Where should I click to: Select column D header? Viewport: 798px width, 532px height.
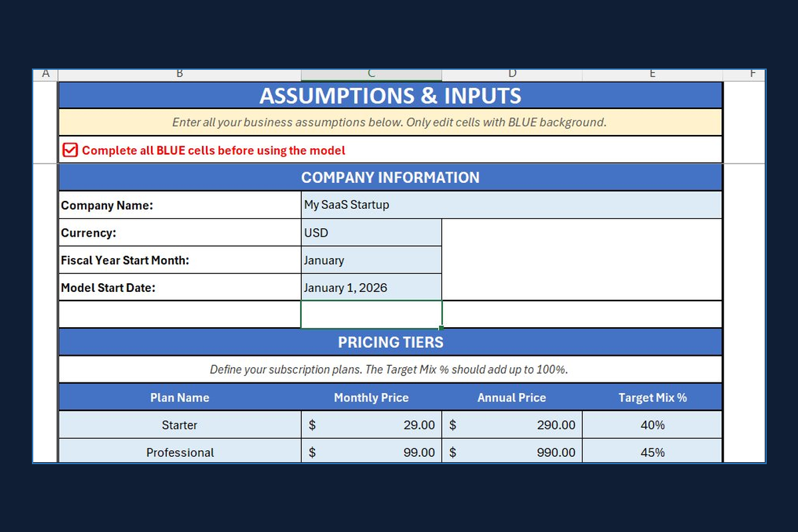[511, 74]
